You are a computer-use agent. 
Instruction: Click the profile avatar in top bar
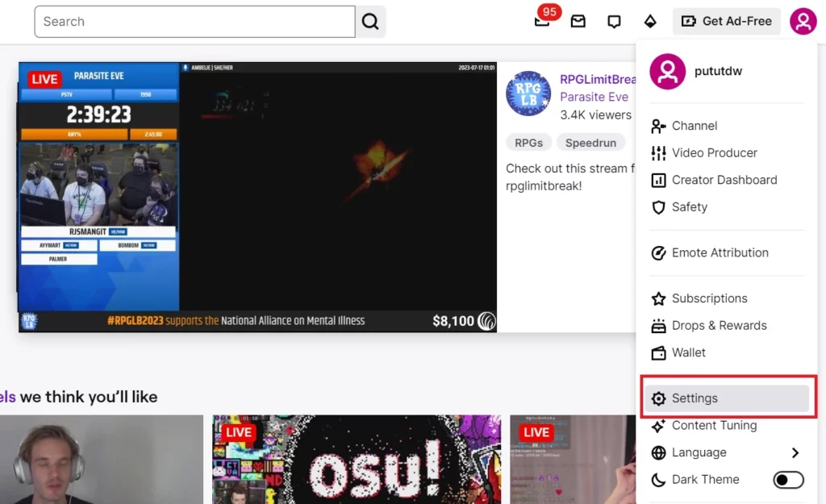(803, 21)
